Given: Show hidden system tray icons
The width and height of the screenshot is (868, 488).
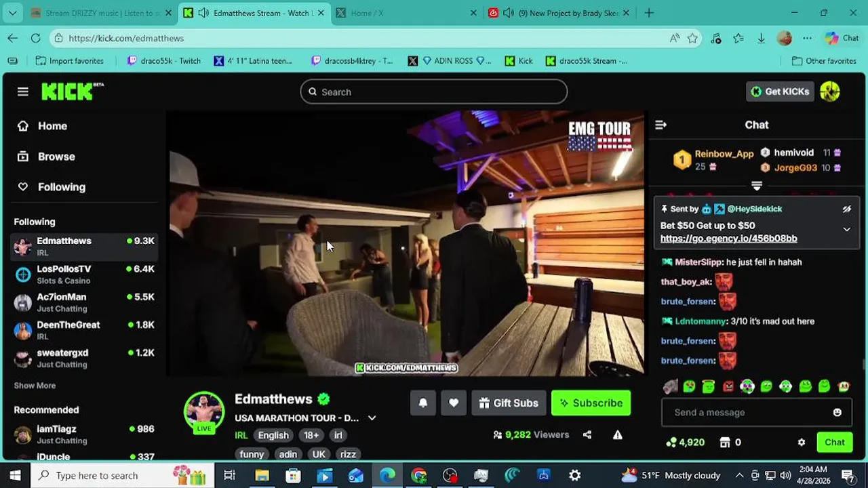Looking at the screenshot, I should pyautogui.click(x=739, y=476).
